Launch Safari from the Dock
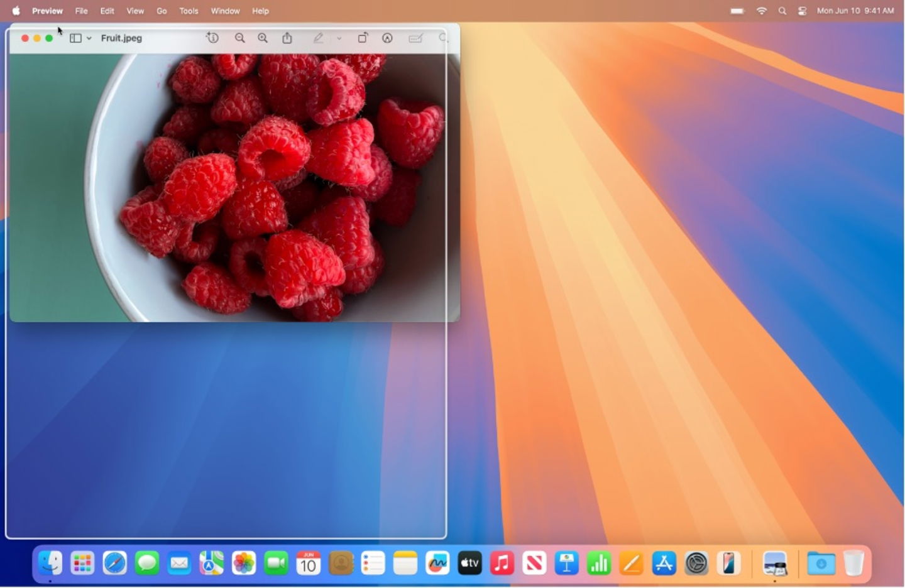Screen dimensions: 905x588 coord(115,563)
